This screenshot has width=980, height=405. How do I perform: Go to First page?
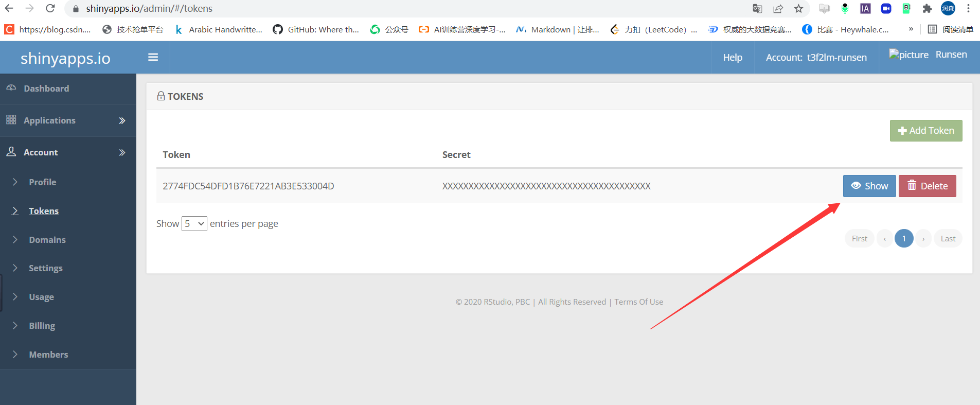pos(860,239)
